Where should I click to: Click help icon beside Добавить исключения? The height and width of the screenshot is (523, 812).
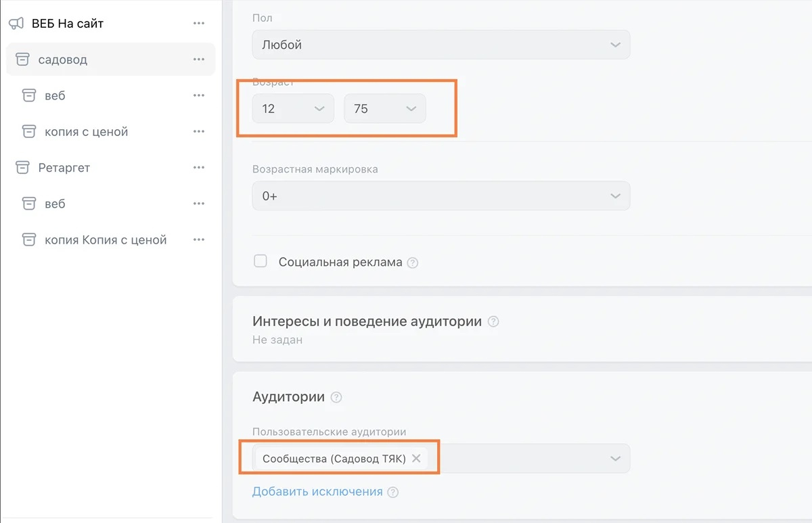click(x=393, y=493)
